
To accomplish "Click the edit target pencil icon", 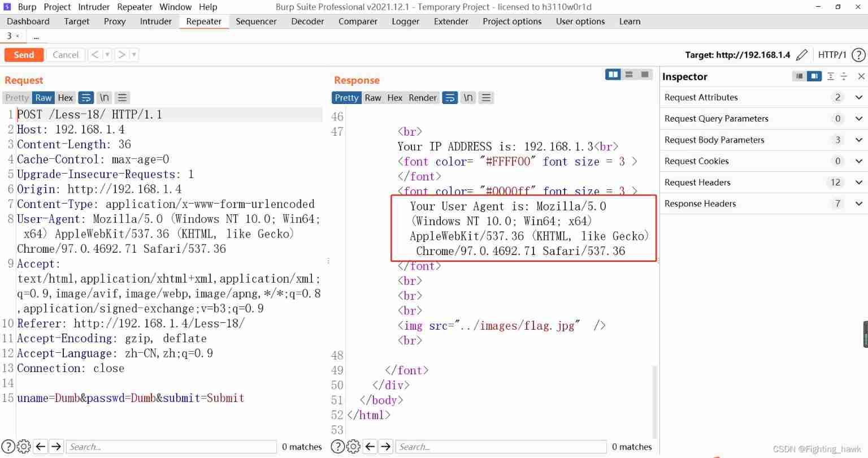I will [x=801, y=55].
